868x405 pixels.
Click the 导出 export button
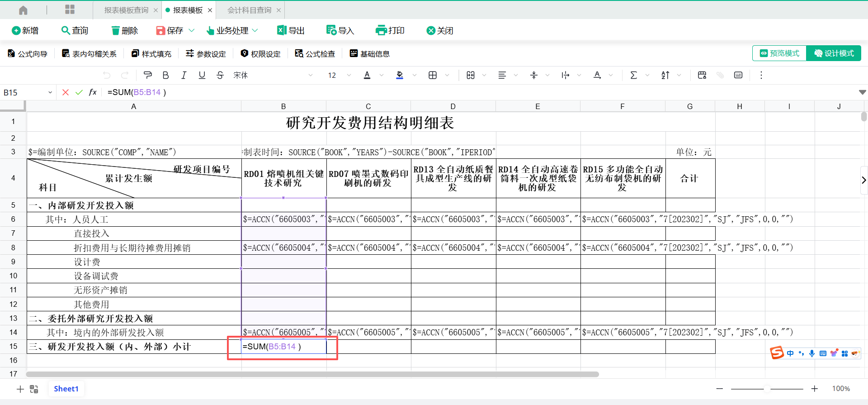(291, 30)
